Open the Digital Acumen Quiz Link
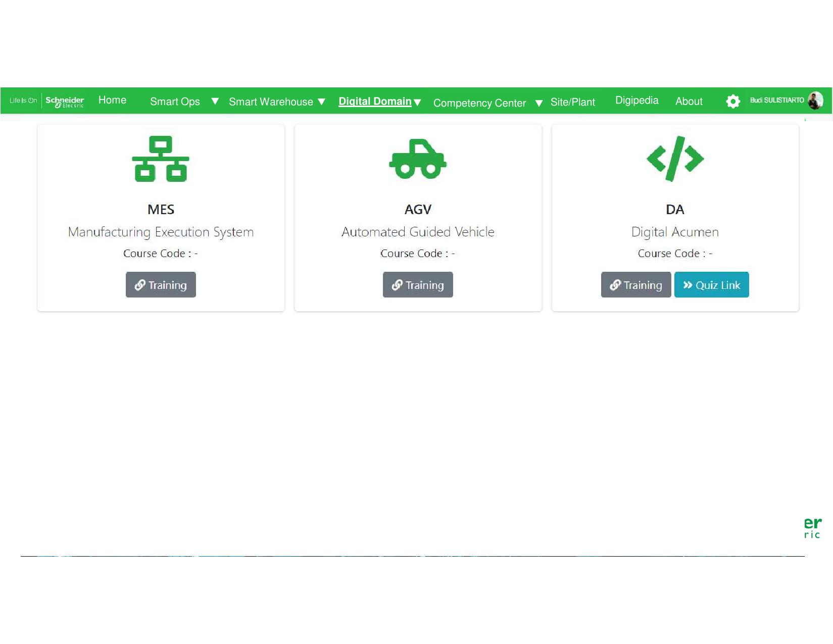Viewport: 833px width, 644px height. [711, 285]
